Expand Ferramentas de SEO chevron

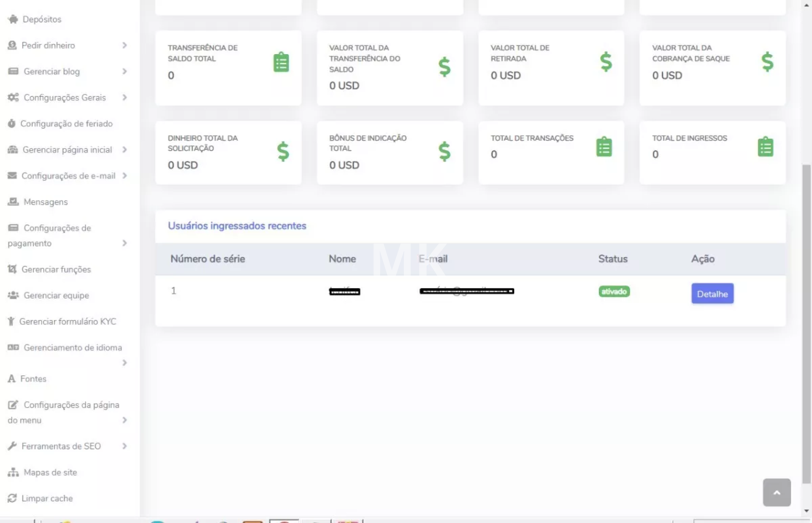point(124,446)
